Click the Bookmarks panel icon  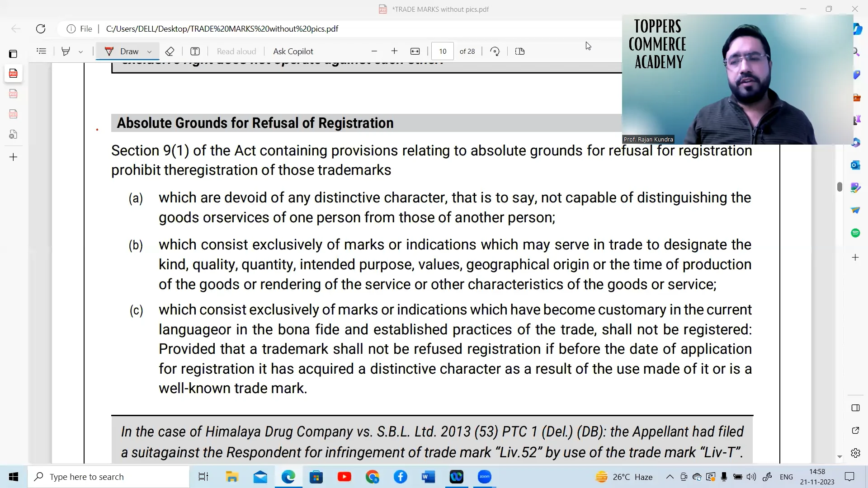click(x=42, y=52)
